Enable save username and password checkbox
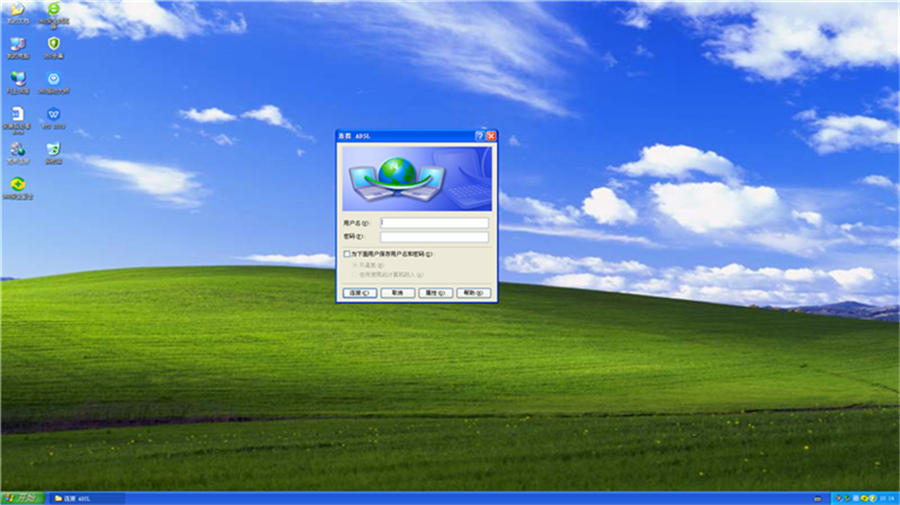 [x=347, y=254]
